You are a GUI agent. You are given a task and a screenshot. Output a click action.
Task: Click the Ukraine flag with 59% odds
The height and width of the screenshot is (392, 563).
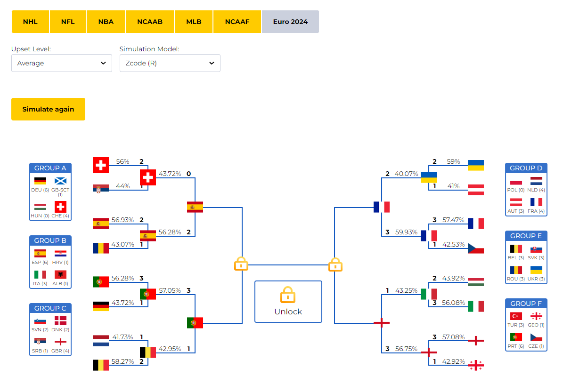476,165
